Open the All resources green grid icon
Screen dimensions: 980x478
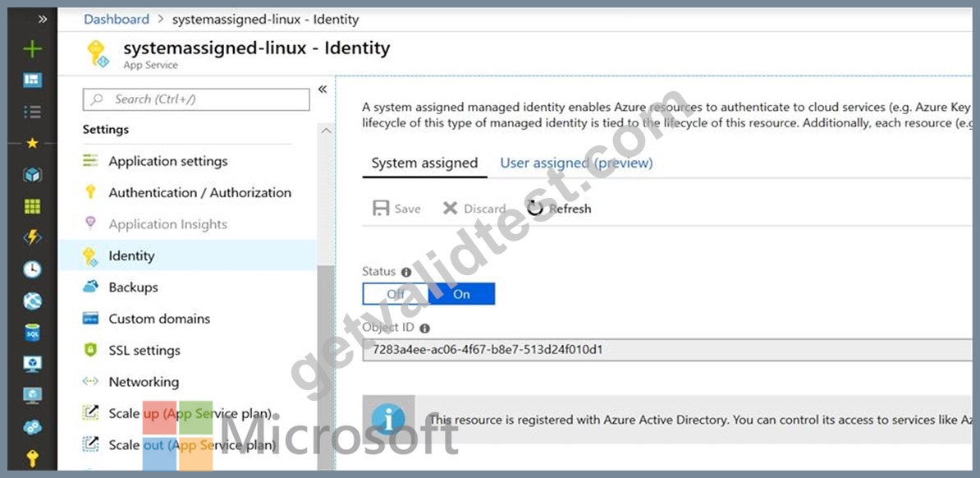click(32, 206)
